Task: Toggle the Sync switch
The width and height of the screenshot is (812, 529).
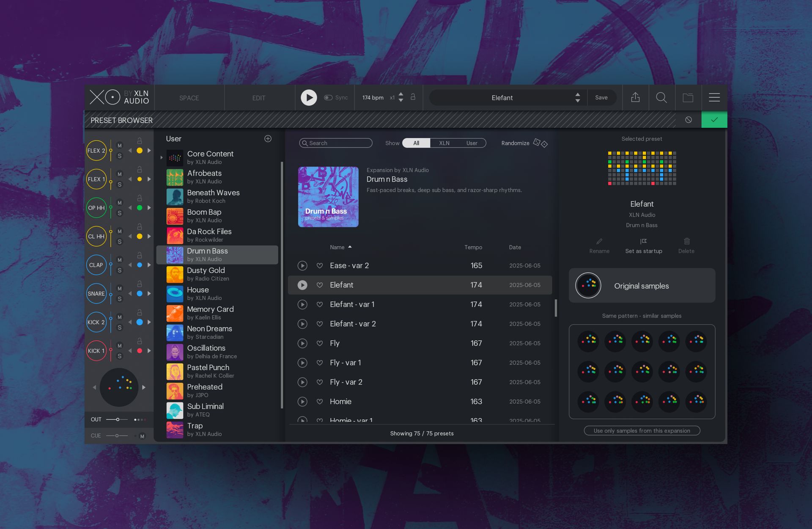Action: tap(328, 98)
